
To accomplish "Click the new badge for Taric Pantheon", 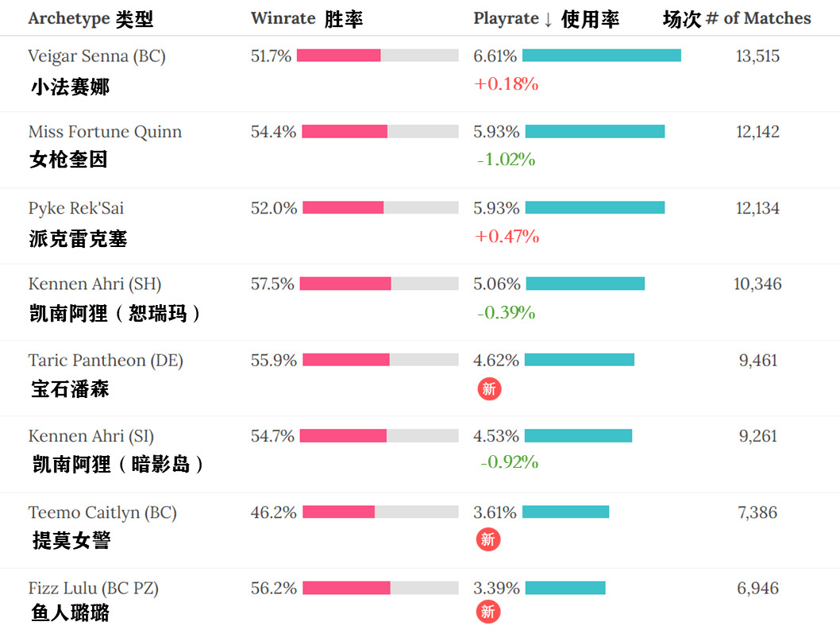I will tap(489, 388).
